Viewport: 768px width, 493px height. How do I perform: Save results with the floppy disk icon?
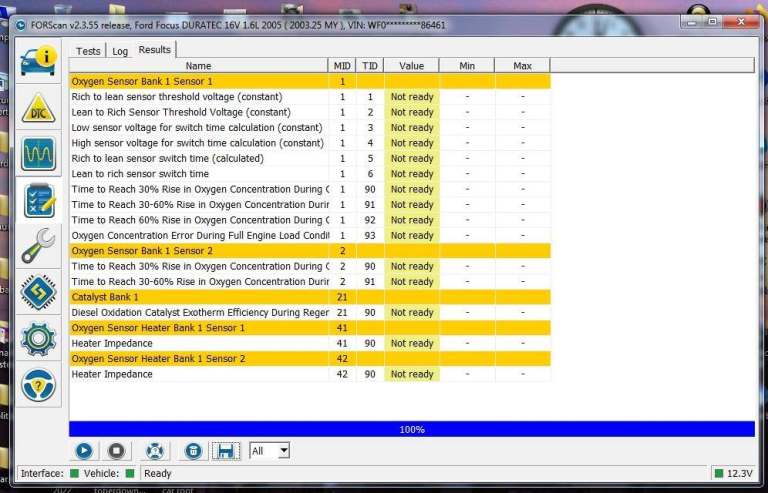click(226, 450)
